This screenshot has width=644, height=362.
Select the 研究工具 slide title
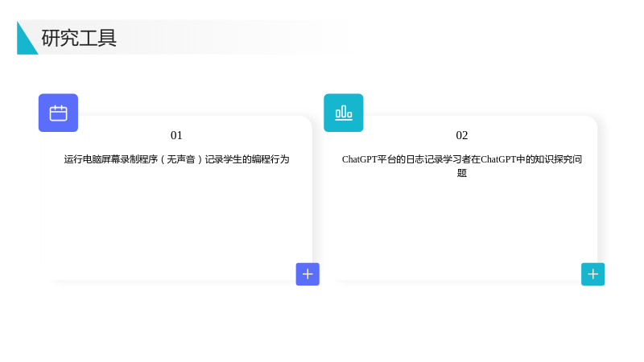pos(79,38)
